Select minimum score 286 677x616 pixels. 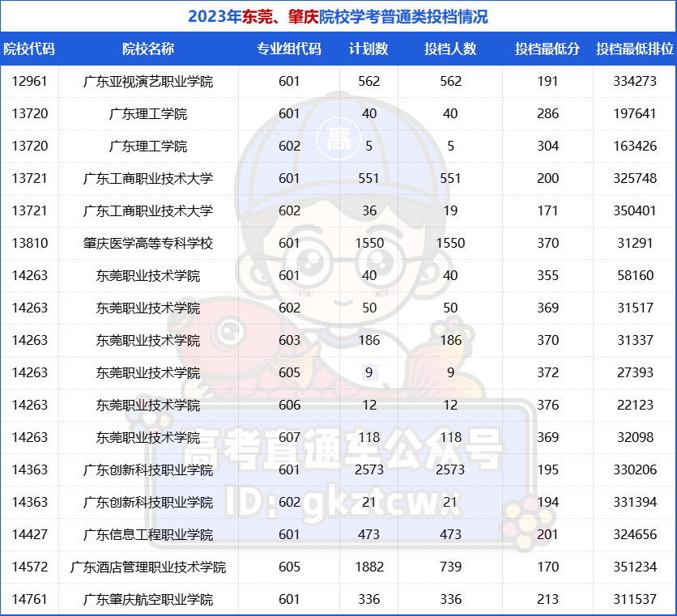click(x=547, y=113)
